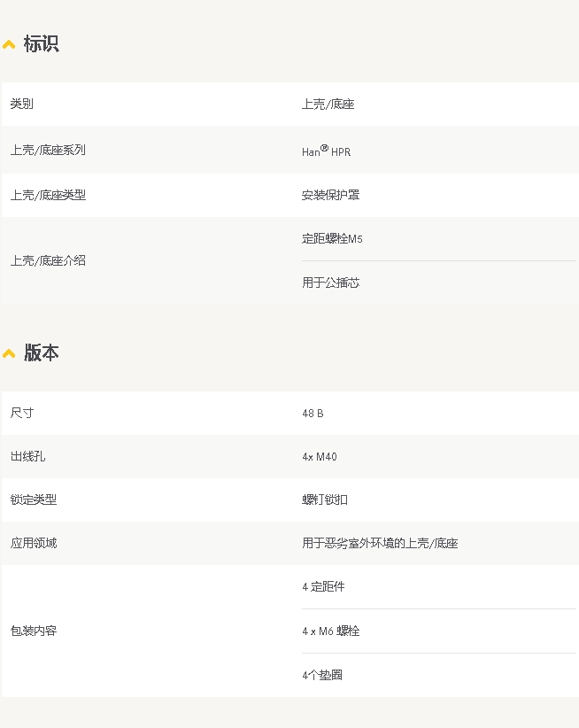This screenshot has height=728, width=579.
Task: Click the 定距螺栓M5 text
Action: pyautogui.click(x=332, y=239)
